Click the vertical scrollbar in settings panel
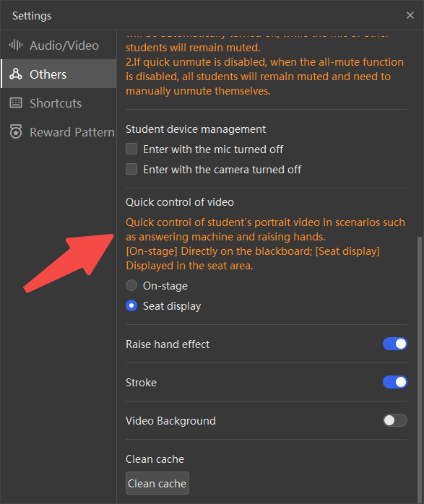 pos(419,369)
